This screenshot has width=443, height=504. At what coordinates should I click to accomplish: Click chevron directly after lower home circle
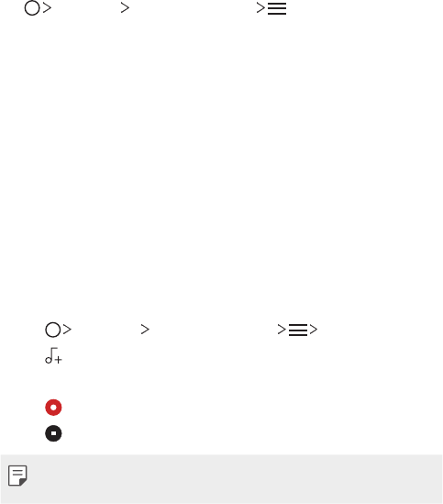67,330
